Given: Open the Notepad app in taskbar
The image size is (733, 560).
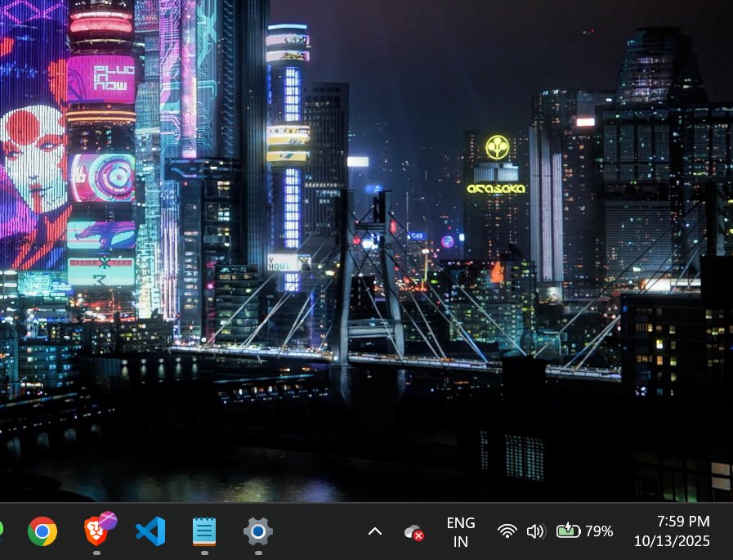Looking at the screenshot, I should click(x=204, y=531).
